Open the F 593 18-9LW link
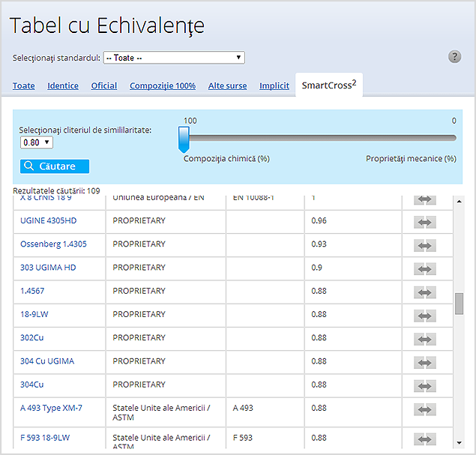 tap(45, 438)
